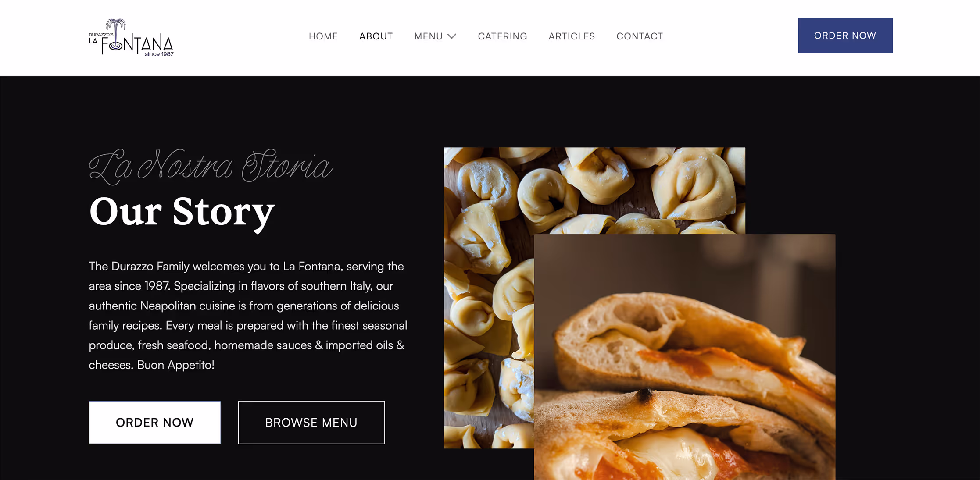Click the white Order Now button

[x=155, y=422]
